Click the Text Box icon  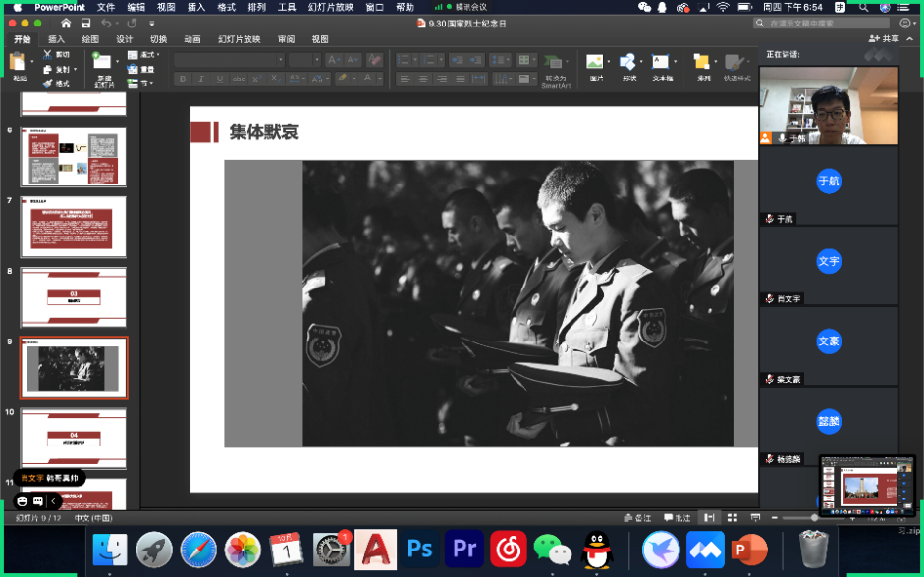662,63
